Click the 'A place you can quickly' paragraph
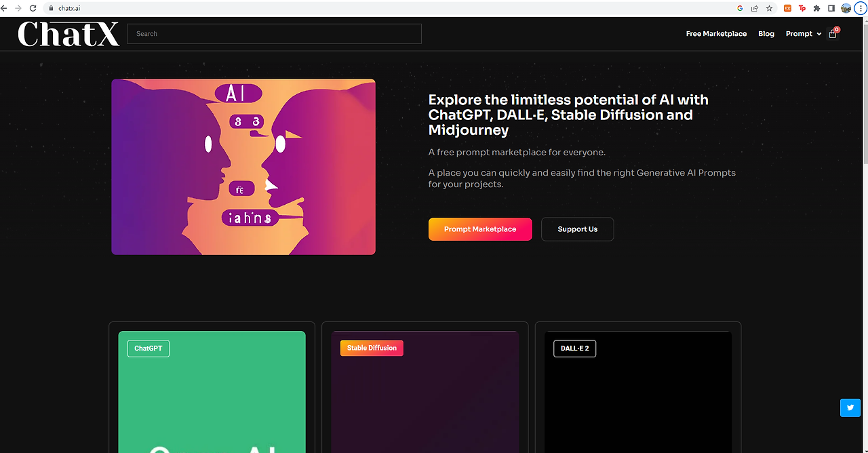The height and width of the screenshot is (453, 868). point(582,178)
